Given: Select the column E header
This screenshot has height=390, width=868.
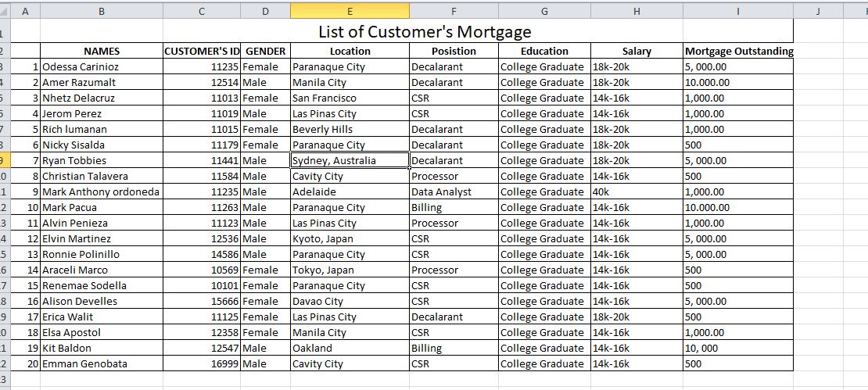Looking at the screenshot, I should coord(349,11).
